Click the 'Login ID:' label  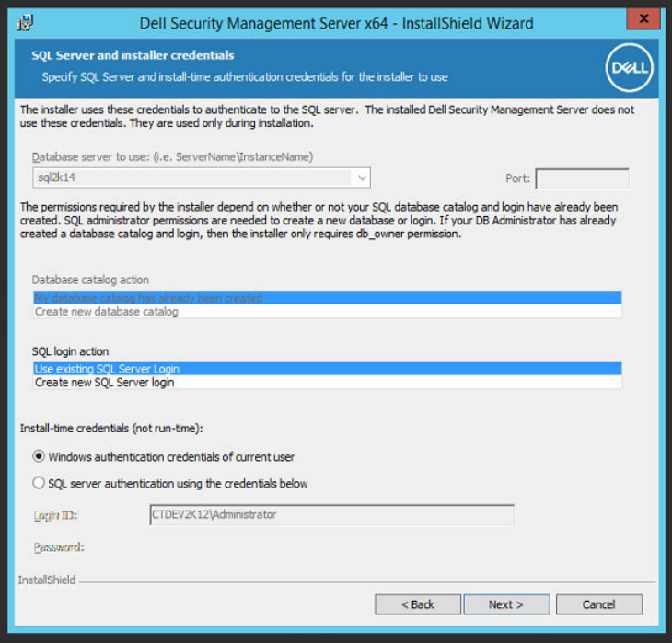point(55,515)
